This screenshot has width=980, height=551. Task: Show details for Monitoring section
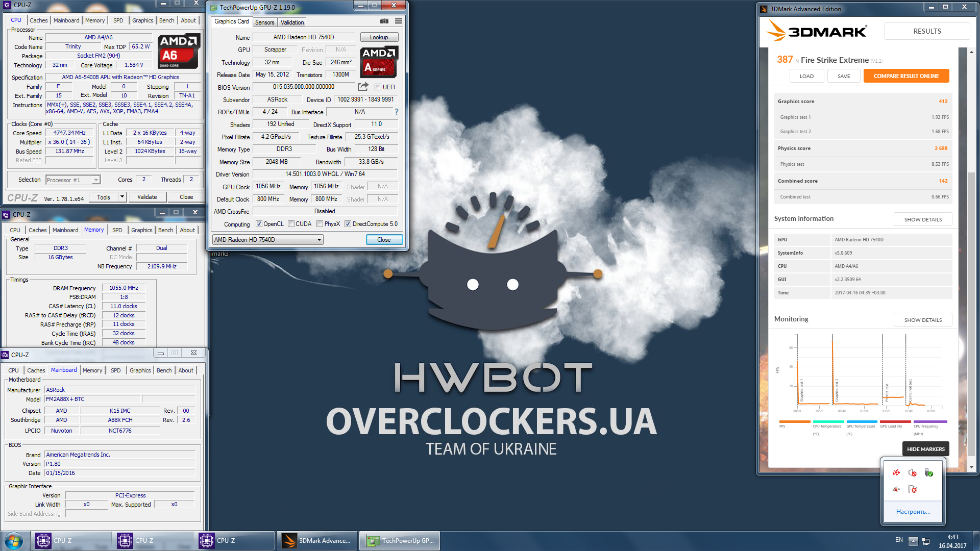click(923, 320)
